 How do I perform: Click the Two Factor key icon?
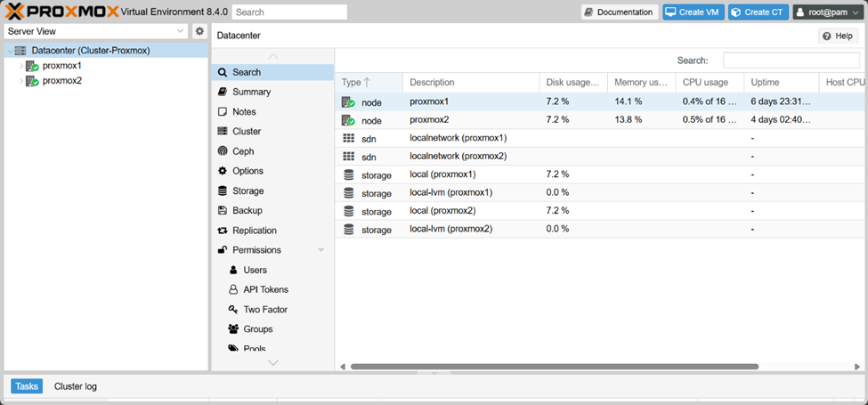(x=233, y=310)
